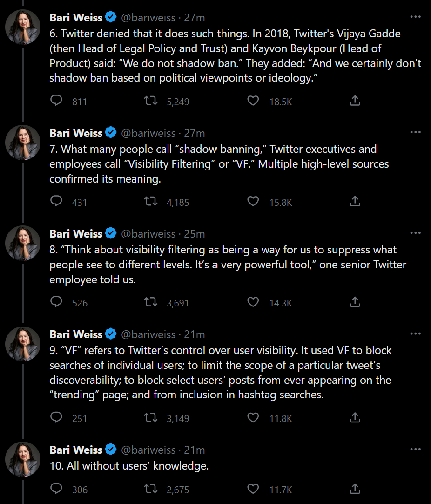Open the 21m timestamp on tweet 10
Image resolution: width=431 pixels, height=504 pixels.
tap(195, 450)
